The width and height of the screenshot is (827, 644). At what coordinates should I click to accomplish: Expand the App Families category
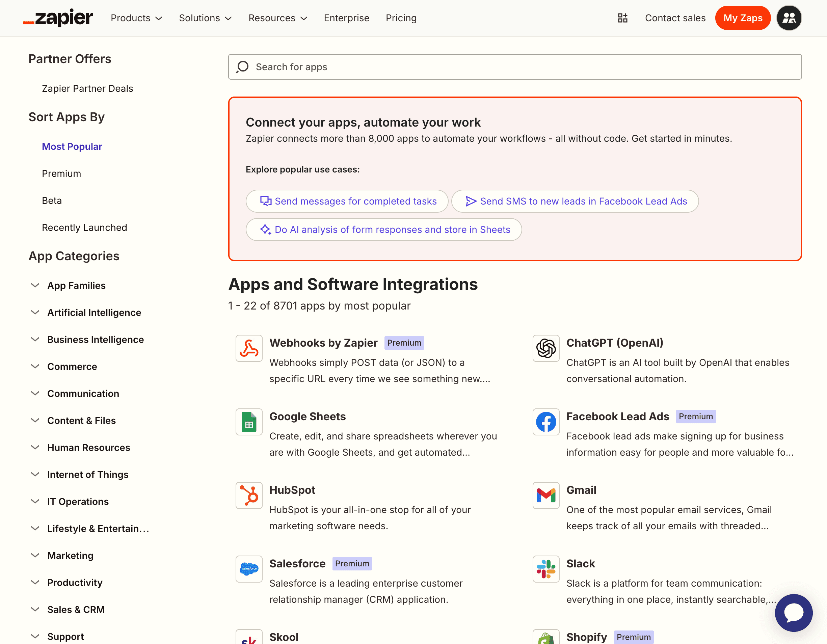(x=35, y=286)
